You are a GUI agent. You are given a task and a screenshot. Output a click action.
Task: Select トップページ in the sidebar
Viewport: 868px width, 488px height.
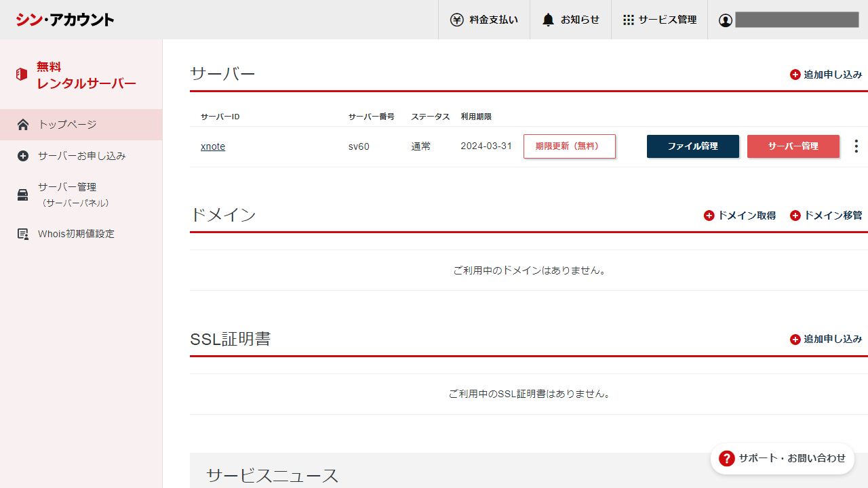(x=81, y=125)
